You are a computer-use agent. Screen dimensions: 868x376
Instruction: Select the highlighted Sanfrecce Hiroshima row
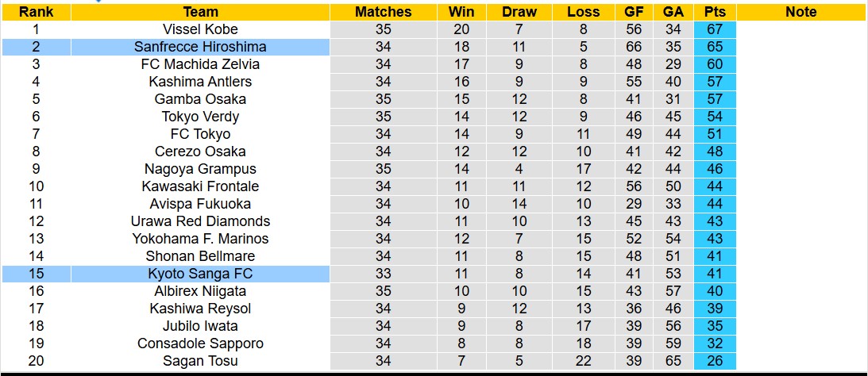[x=200, y=47]
